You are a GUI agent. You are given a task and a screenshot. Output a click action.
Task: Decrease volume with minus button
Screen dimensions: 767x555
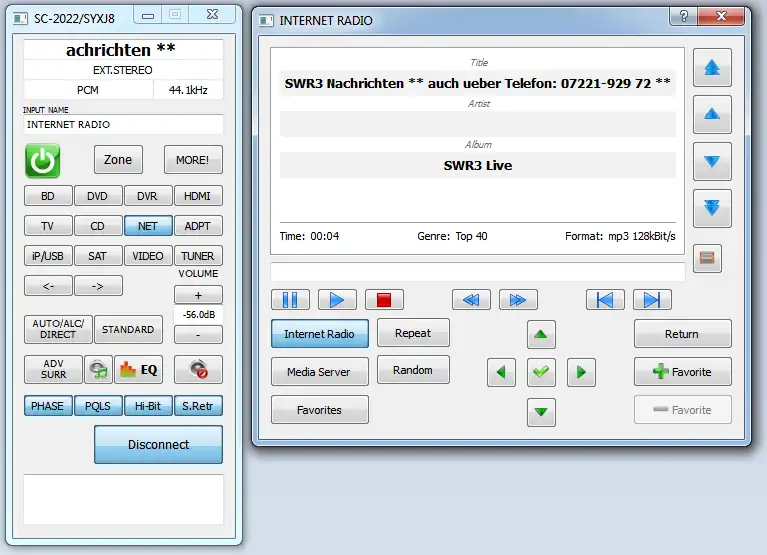point(198,335)
